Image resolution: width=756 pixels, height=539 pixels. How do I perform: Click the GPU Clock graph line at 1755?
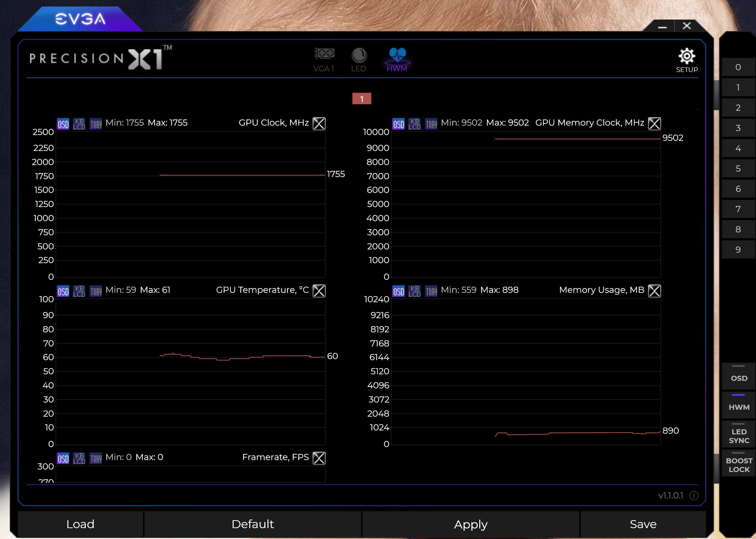[242, 175]
